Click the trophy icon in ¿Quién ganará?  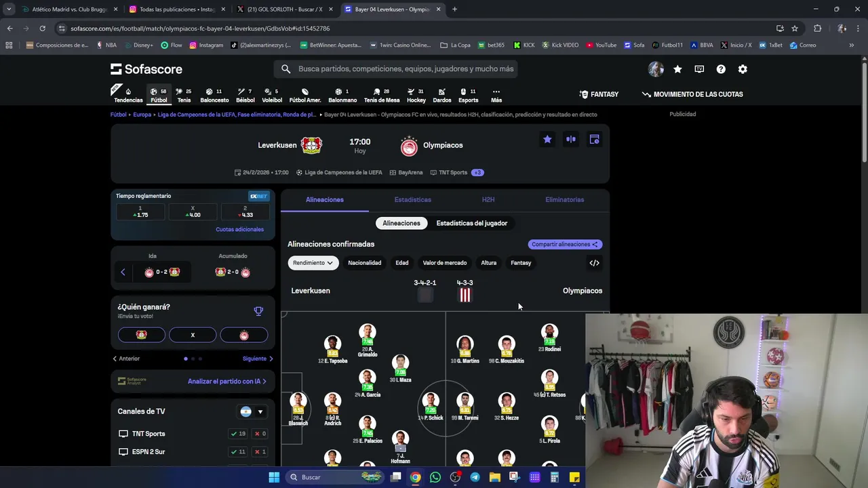pos(258,311)
